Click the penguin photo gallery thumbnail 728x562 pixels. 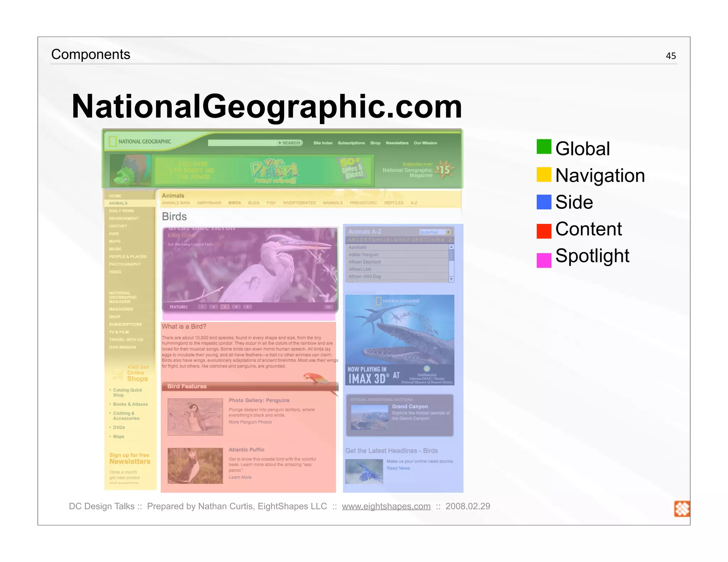195,417
